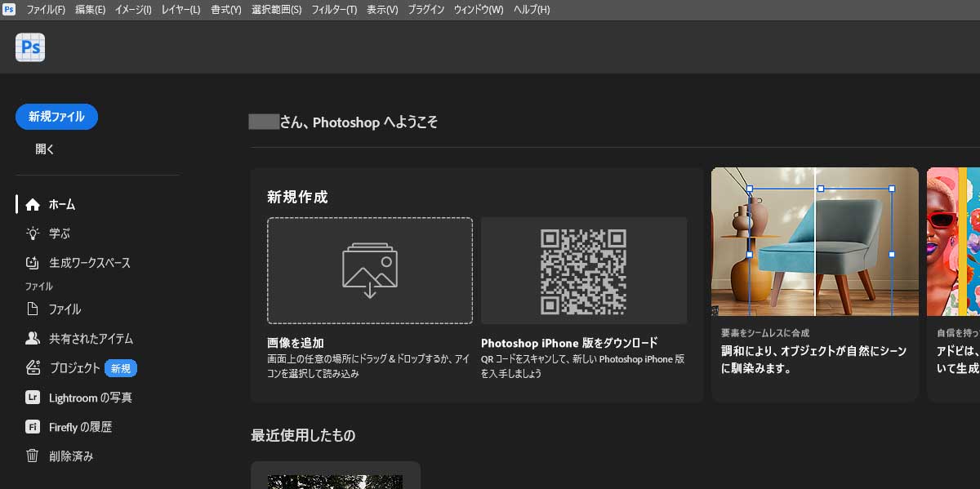This screenshot has height=489, width=980.
Task: Click the ファイル section label in sidebar
Action: click(x=39, y=287)
